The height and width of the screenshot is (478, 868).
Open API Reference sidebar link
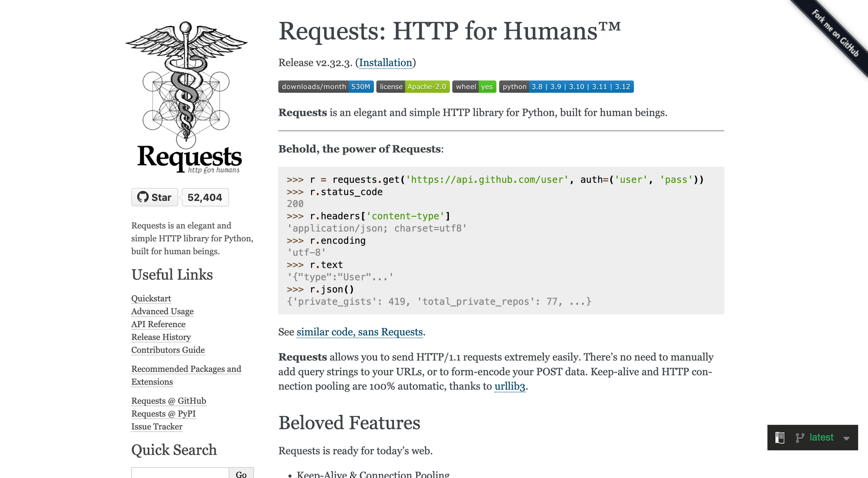(x=158, y=324)
